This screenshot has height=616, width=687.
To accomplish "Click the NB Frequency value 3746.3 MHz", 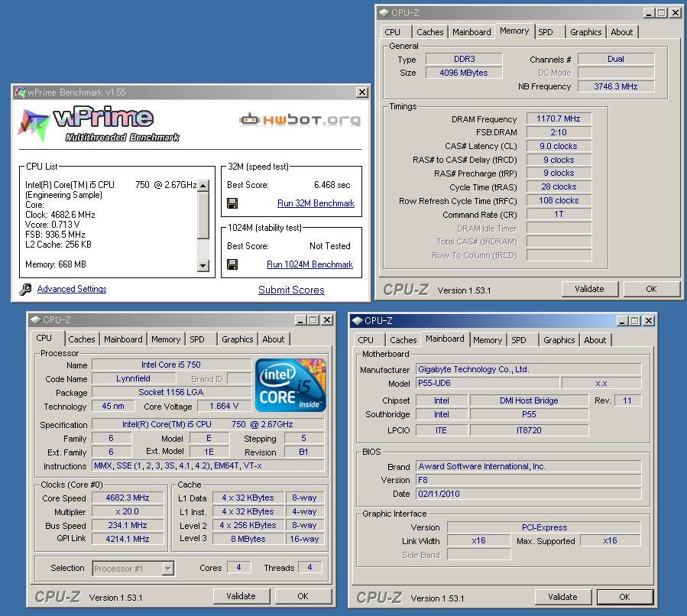I will point(616,86).
